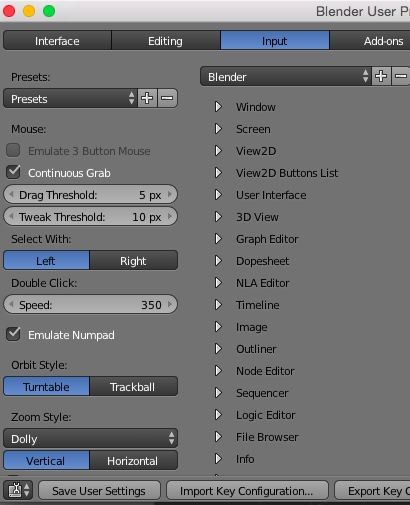
Task: Expand the Timeline keymap section
Action: click(x=218, y=305)
